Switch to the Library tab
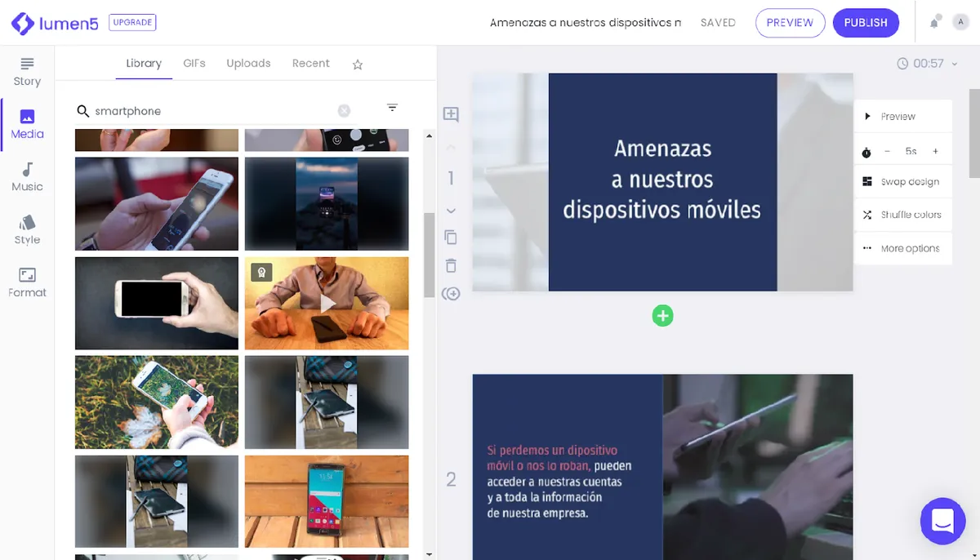The width and height of the screenshot is (980, 560). point(144,63)
